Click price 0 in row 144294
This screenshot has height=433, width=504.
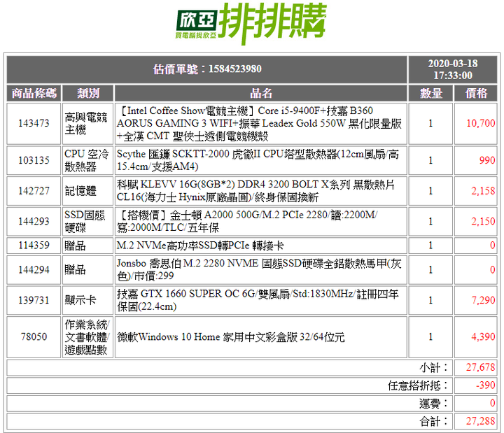pos(492,269)
